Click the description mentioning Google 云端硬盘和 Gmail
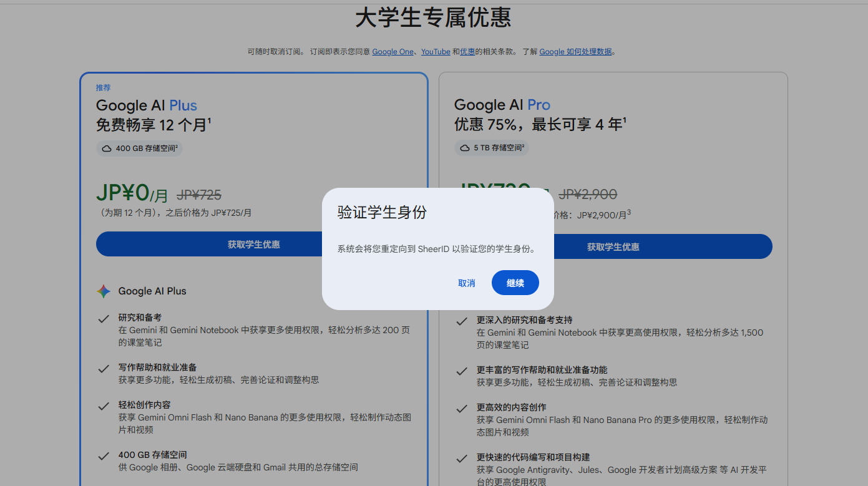Viewport: 868px width, 486px height. [238, 467]
